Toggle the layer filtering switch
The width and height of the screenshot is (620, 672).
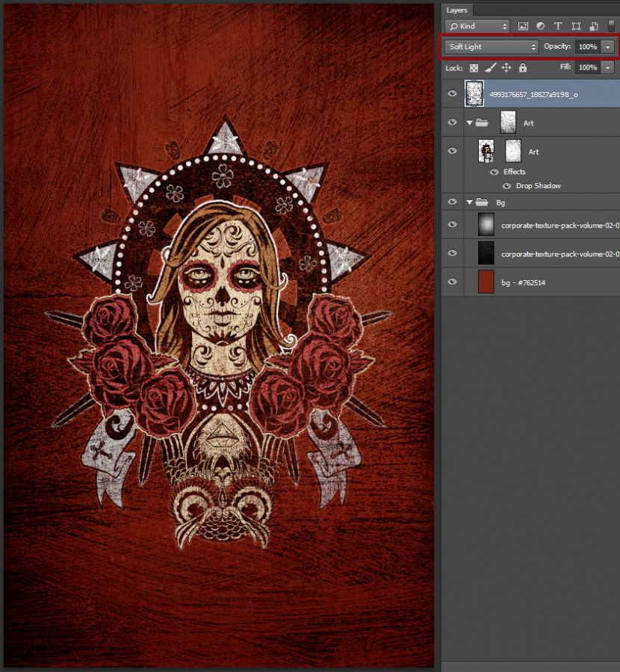(x=611, y=25)
